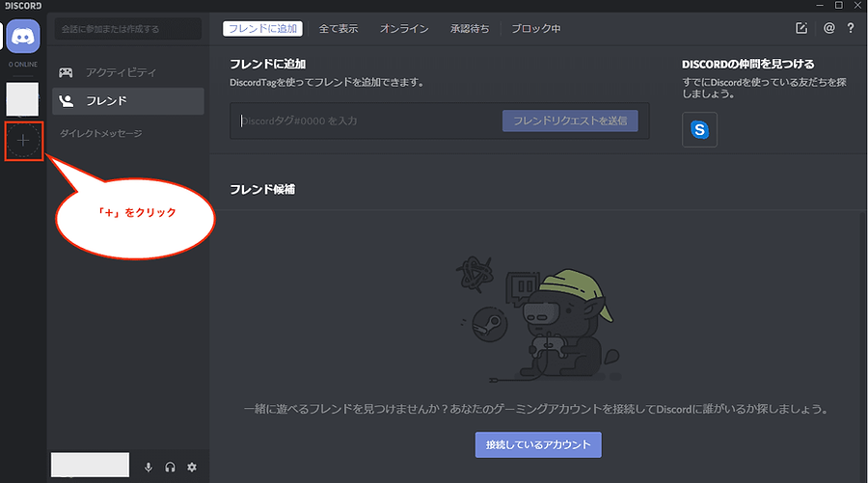Image resolution: width=868 pixels, height=483 pixels.
Task: Click ダイレクトメッセージ header text
Action: point(100,133)
